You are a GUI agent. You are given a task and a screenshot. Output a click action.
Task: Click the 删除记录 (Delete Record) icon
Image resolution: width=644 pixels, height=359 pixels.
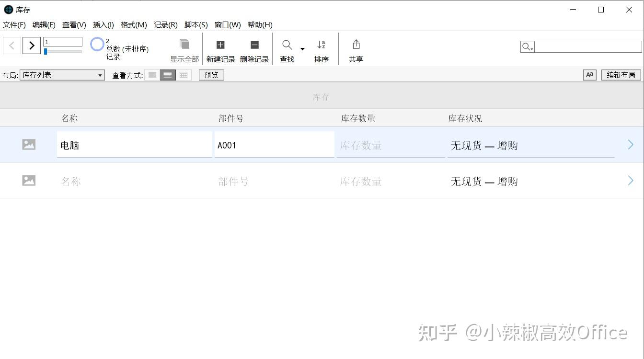tap(253, 45)
